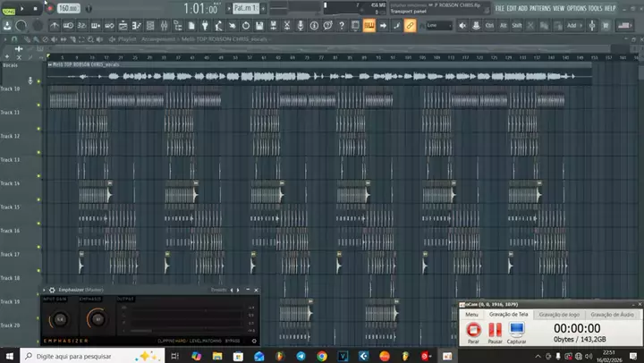Open the PATTERNS menu
The width and height of the screenshot is (644, 363).
pyautogui.click(x=539, y=8)
